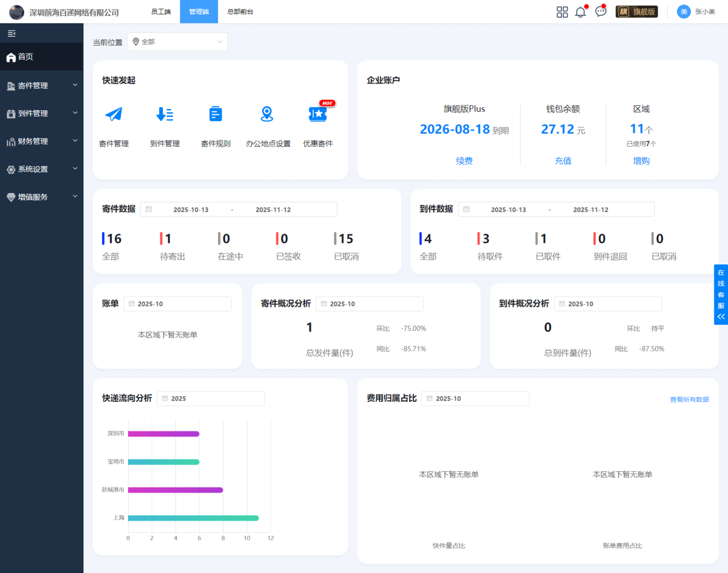This screenshot has height=573, width=728.
Task: Switch to 员工端 tab
Action: pos(161,12)
